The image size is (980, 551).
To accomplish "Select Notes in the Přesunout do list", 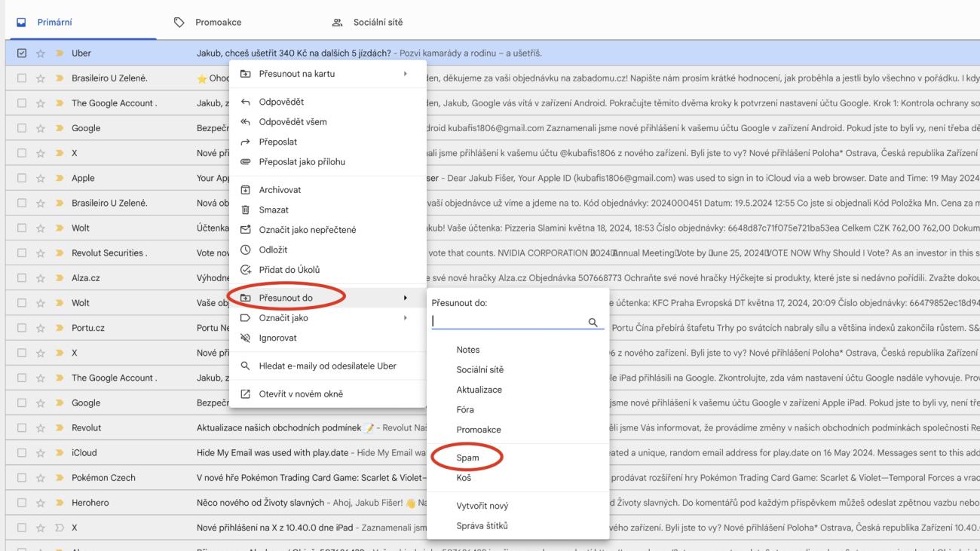I will [x=518, y=350].
